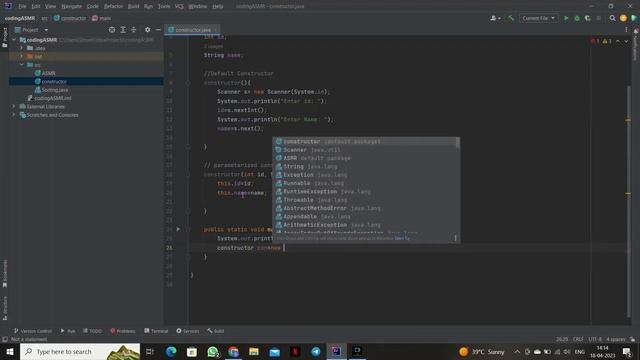
Task: Select String java.lang completion suggestion
Action: (365, 167)
